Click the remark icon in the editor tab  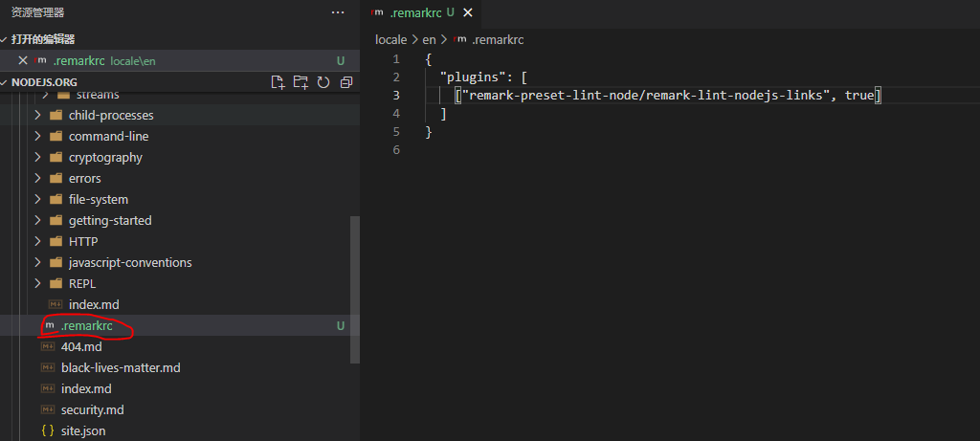coord(376,12)
